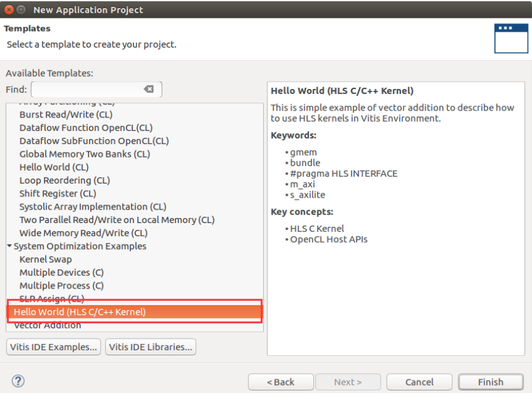Select the Kernel Swap example
The width and height of the screenshot is (532, 393).
(46, 260)
